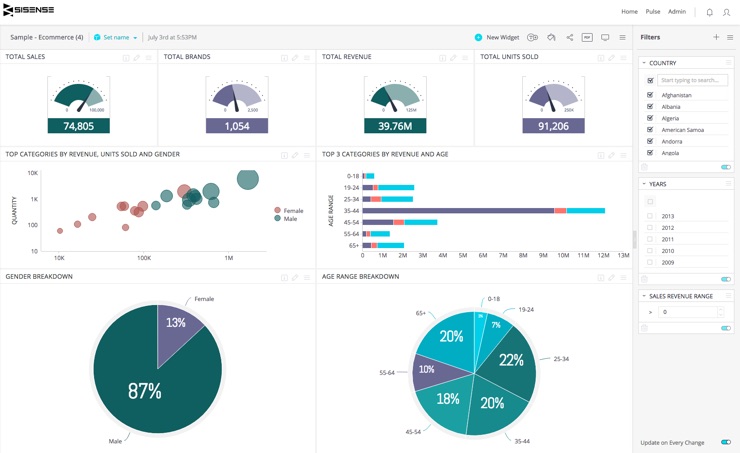Click the share dashboard icon
Image resolution: width=740 pixels, height=453 pixels.
pos(570,37)
